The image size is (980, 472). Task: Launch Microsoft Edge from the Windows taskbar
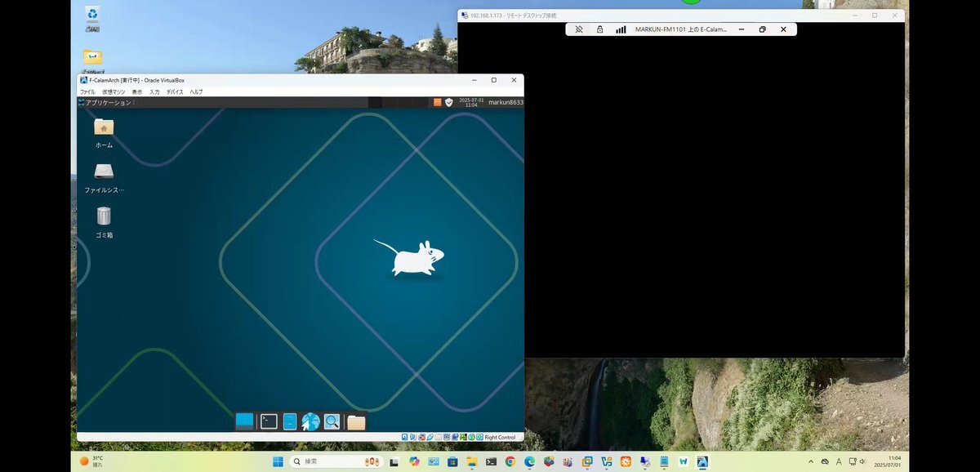click(x=529, y=461)
